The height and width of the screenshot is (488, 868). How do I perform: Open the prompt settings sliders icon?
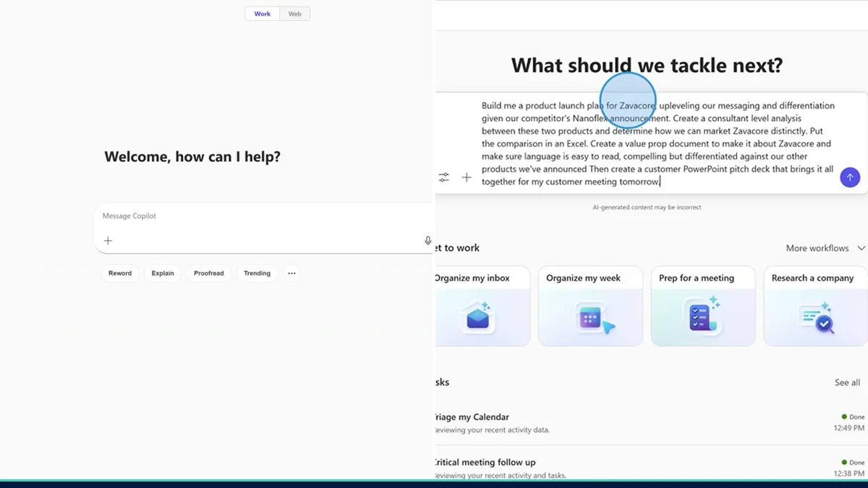(444, 177)
